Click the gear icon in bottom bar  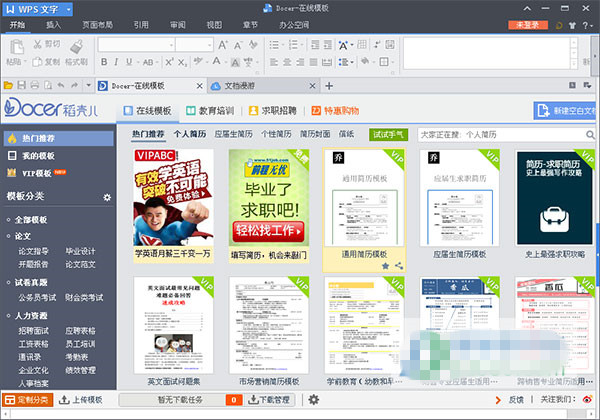314,400
